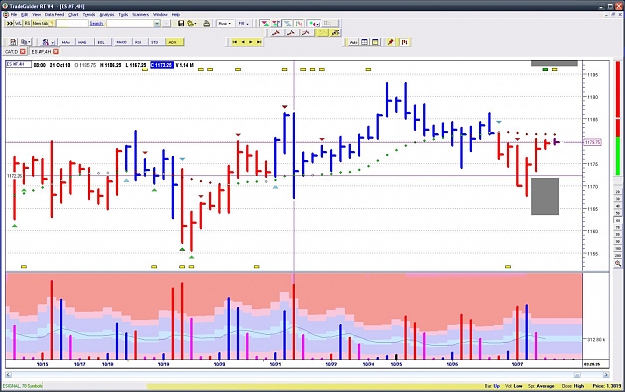Toggle the green-pink bar chart icon
Image resolution: width=625 pixels, height=392 pixels.
tap(299, 24)
